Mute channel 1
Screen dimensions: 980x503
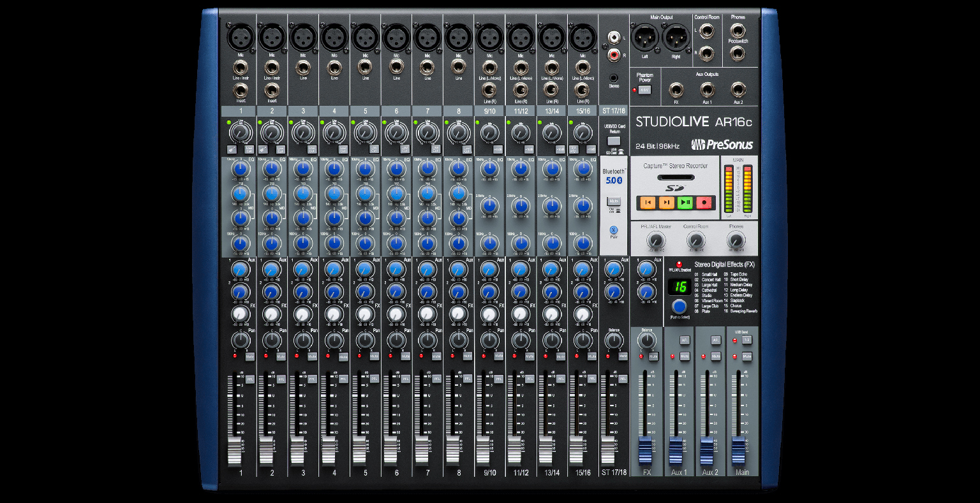point(249,356)
